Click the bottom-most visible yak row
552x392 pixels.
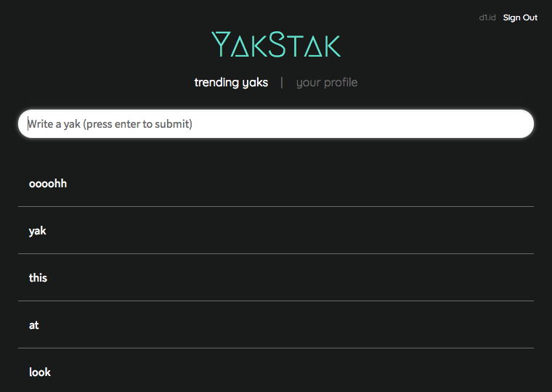coord(276,371)
